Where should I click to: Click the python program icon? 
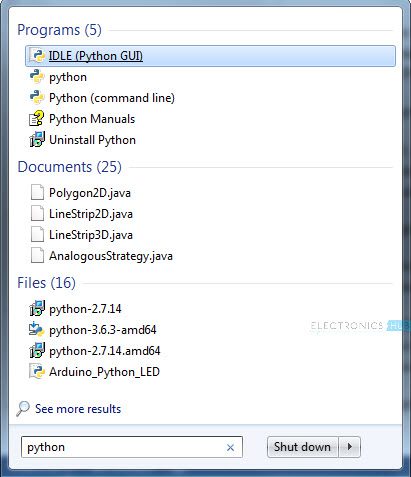pos(37,77)
